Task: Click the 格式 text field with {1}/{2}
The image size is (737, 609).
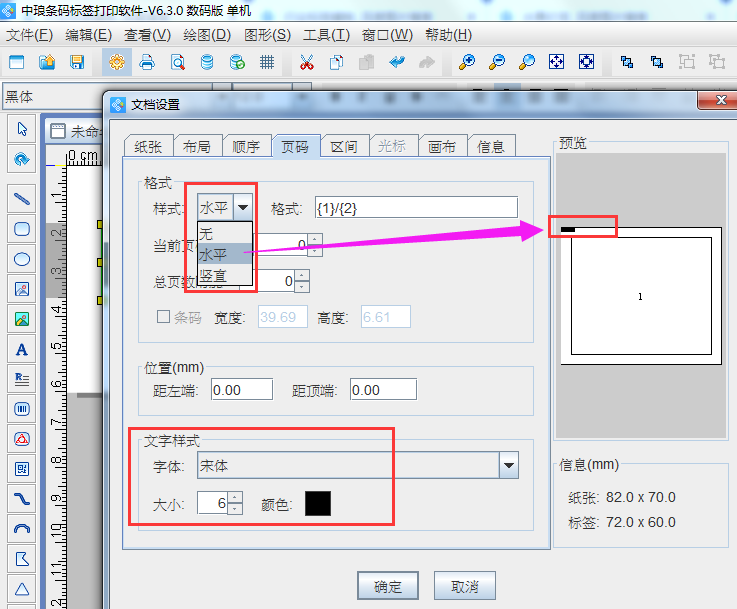Action: point(416,208)
